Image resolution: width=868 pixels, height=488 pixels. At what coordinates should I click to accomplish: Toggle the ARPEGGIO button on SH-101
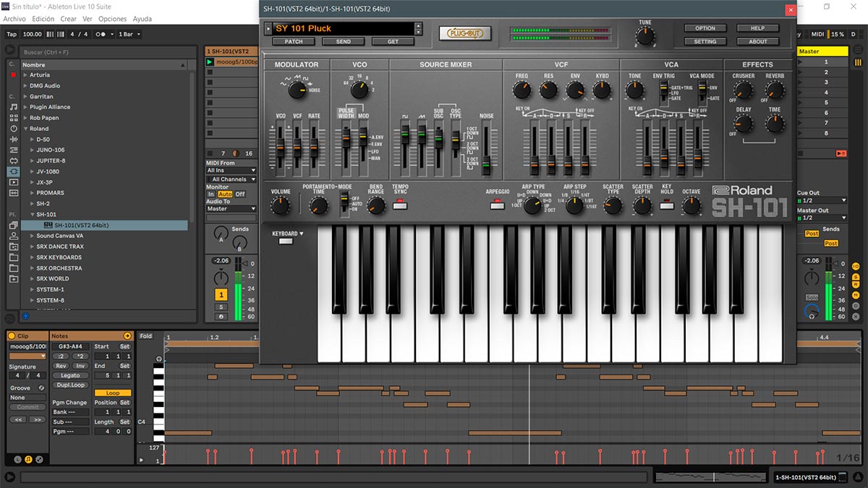496,205
